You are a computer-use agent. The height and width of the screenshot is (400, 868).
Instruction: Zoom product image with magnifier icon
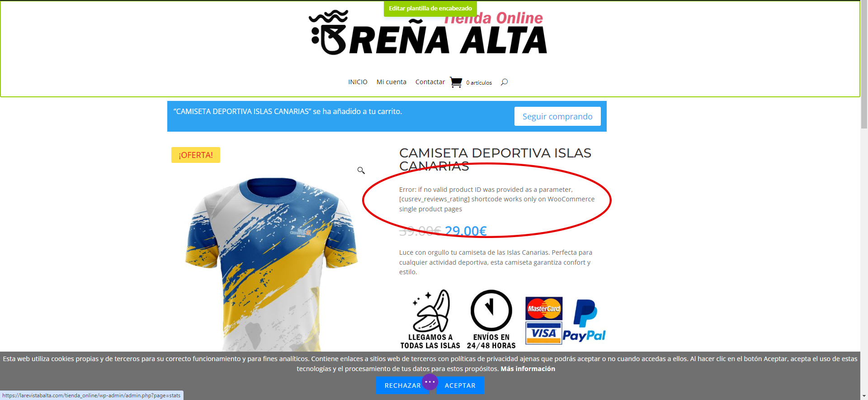coord(361,170)
